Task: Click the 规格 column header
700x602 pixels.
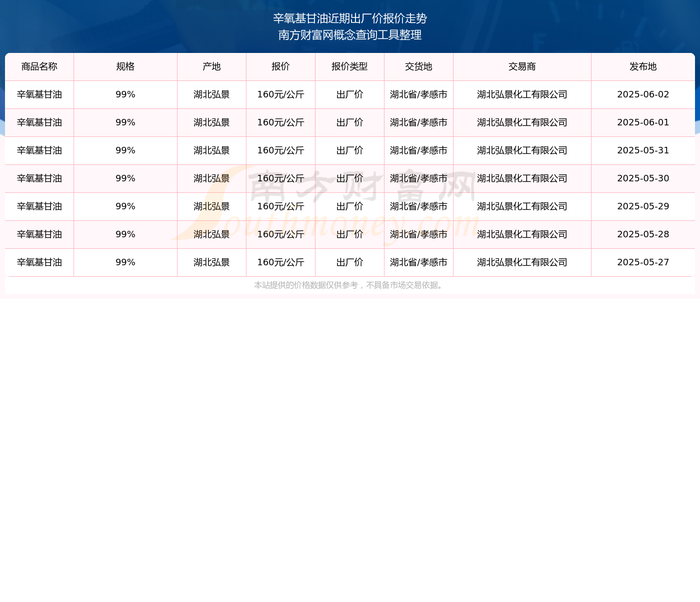Action: pos(125,67)
